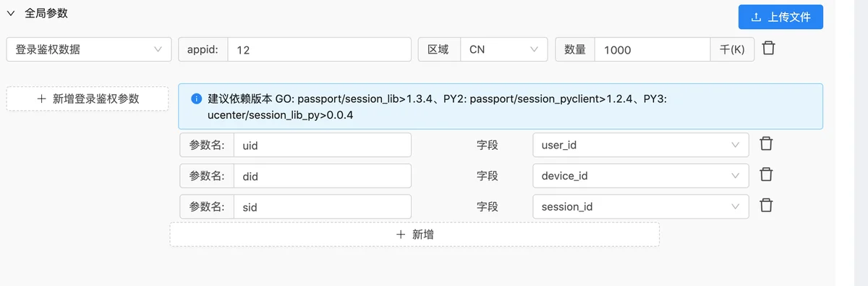Delete the 登录鉴权数据 global parameter row

tap(769, 49)
